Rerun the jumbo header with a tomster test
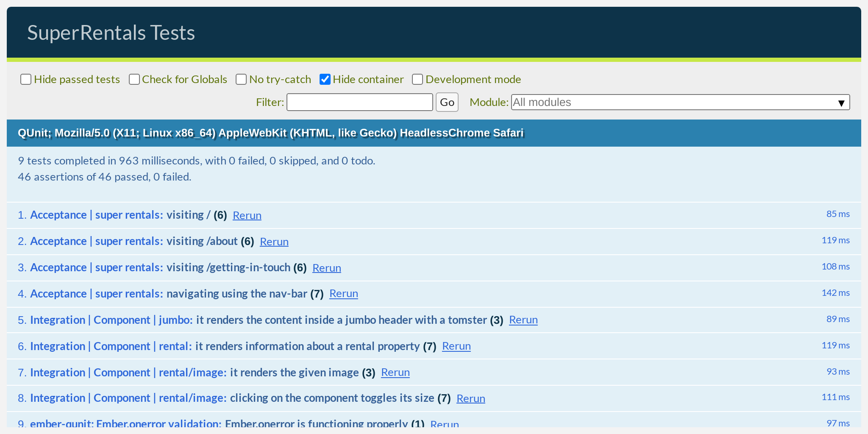Image resolution: width=868 pixels, height=434 pixels. pos(523,320)
